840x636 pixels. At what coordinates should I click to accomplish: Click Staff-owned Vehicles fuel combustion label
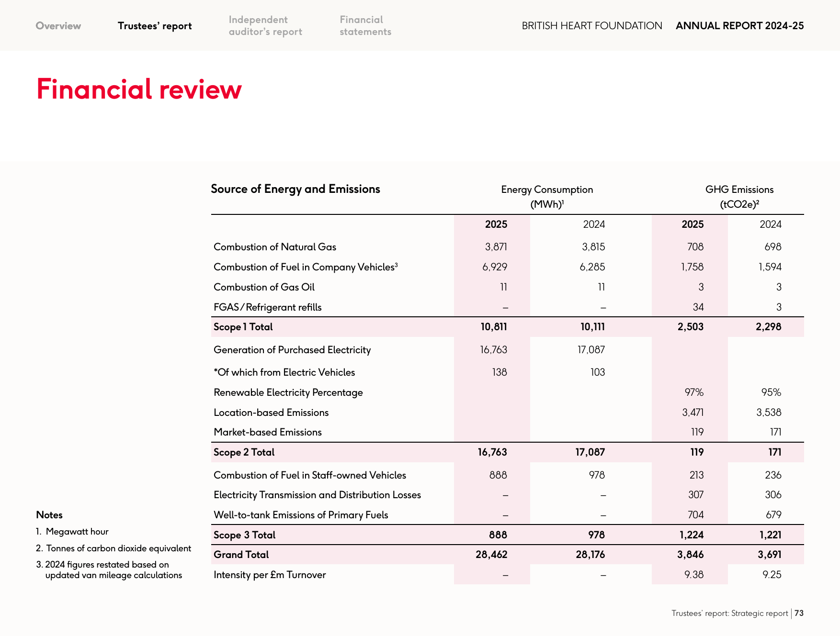point(310,475)
